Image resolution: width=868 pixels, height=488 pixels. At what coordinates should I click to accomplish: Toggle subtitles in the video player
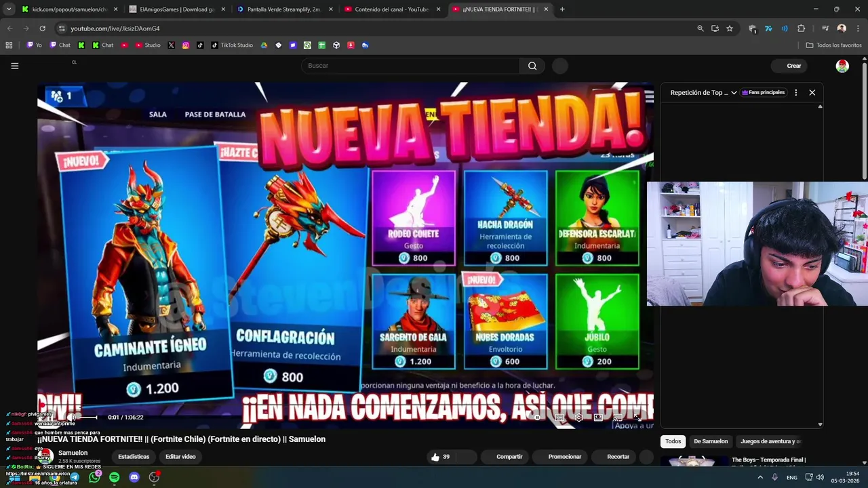[x=559, y=418]
